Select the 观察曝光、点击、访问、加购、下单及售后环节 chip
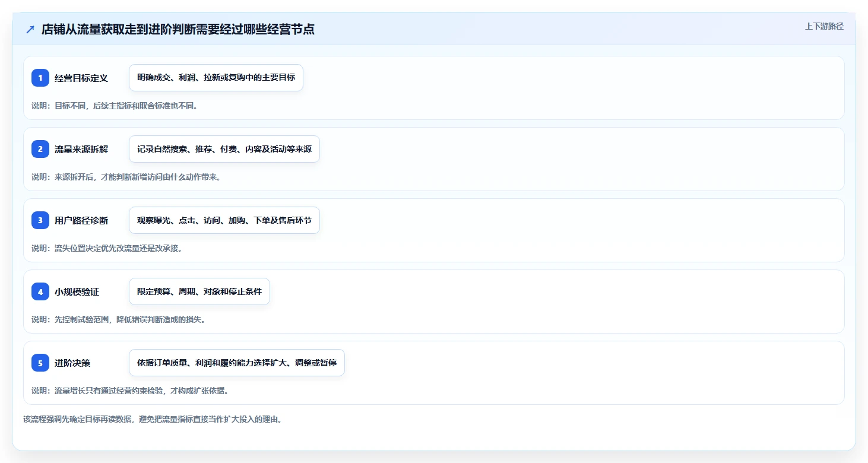Image resolution: width=868 pixels, height=463 pixels. (x=224, y=220)
